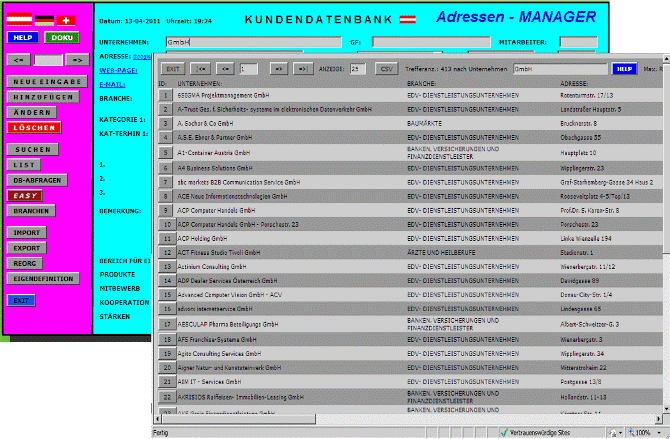Click 'BAUMÄRKTE' branch cell
The image size is (670, 439).
click(x=424, y=124)
